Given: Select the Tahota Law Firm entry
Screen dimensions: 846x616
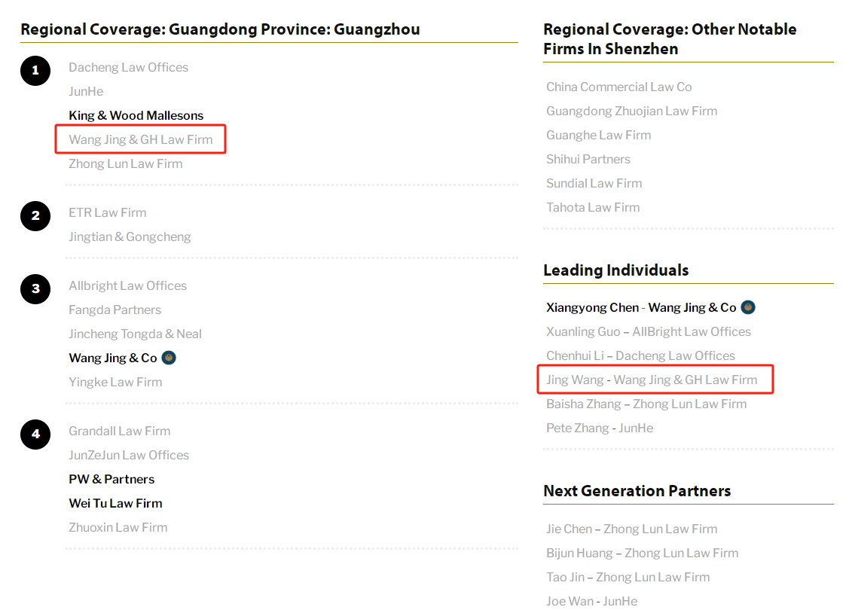Looking at the screenshot, I should (593, 208).
